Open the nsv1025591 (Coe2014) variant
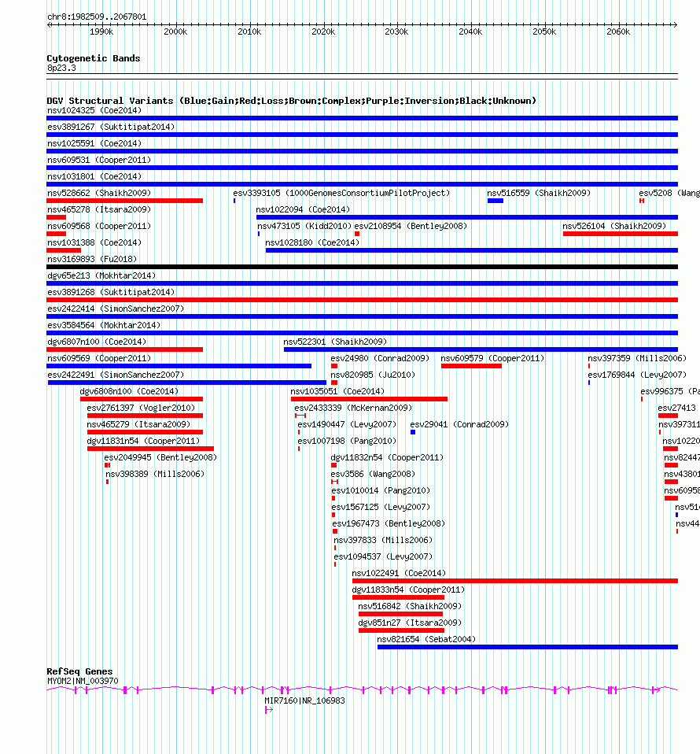Screen dimensions: 700x754 94,144
